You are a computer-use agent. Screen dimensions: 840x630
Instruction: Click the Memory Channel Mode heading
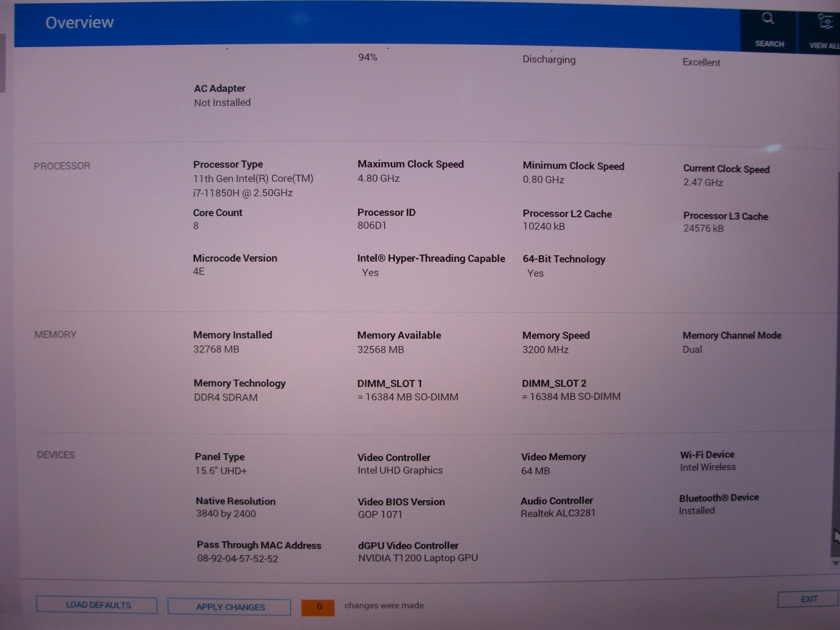click(731, 335)
